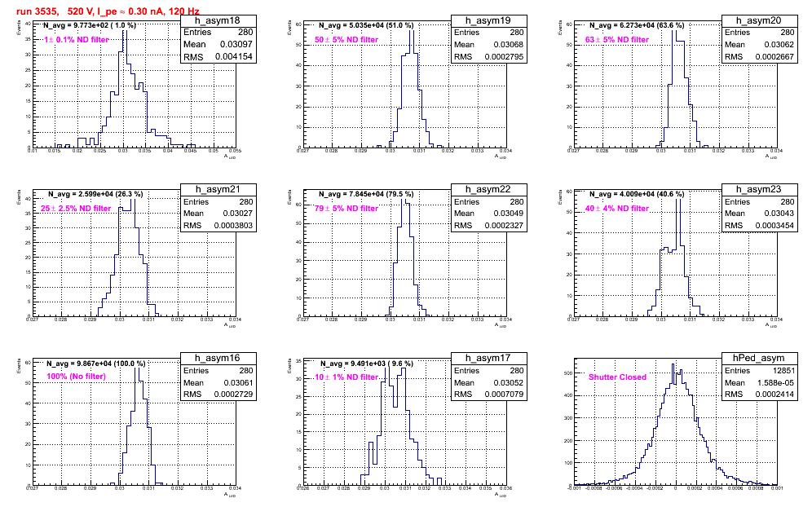
Task: Select label N_avg = 9.867e+04 (100.0 %)
Action: point(96,364)
